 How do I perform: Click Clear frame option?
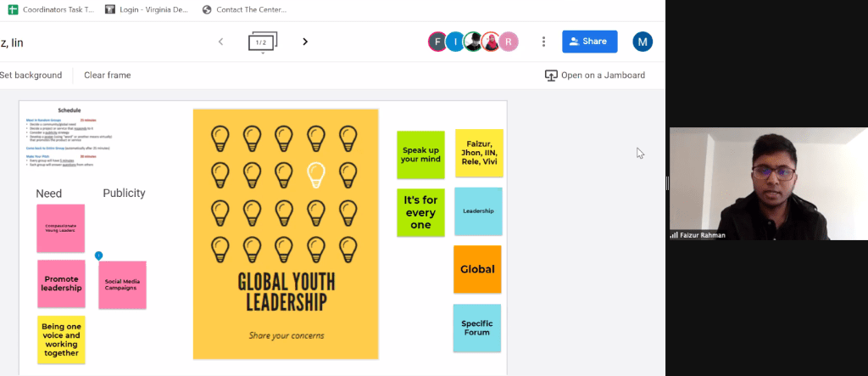pos(108,76)
